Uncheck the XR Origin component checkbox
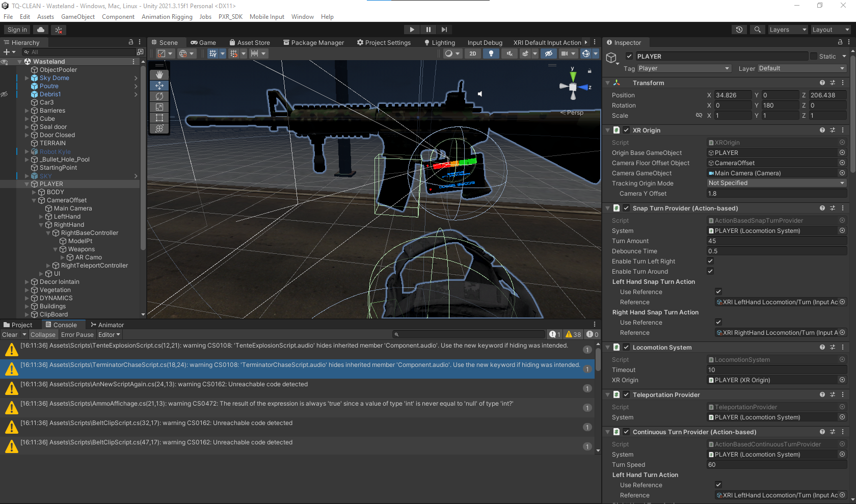Image resolution: width=856 pixels, height=504 pixels. [x=626, y=130]
